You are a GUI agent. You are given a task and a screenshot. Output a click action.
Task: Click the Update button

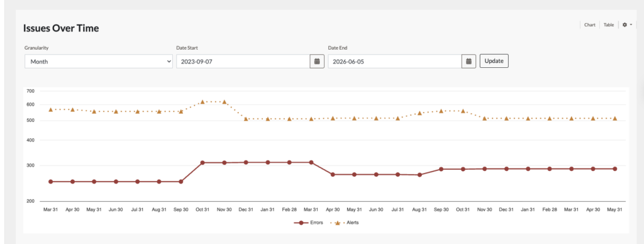(494, 61)
